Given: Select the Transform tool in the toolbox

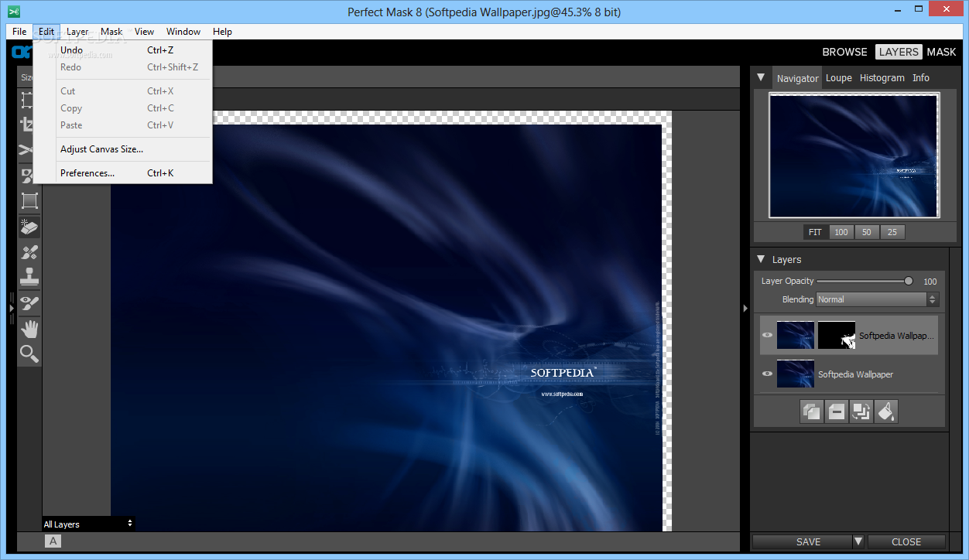Looking at the screenshot, I should tap(29, 101).
